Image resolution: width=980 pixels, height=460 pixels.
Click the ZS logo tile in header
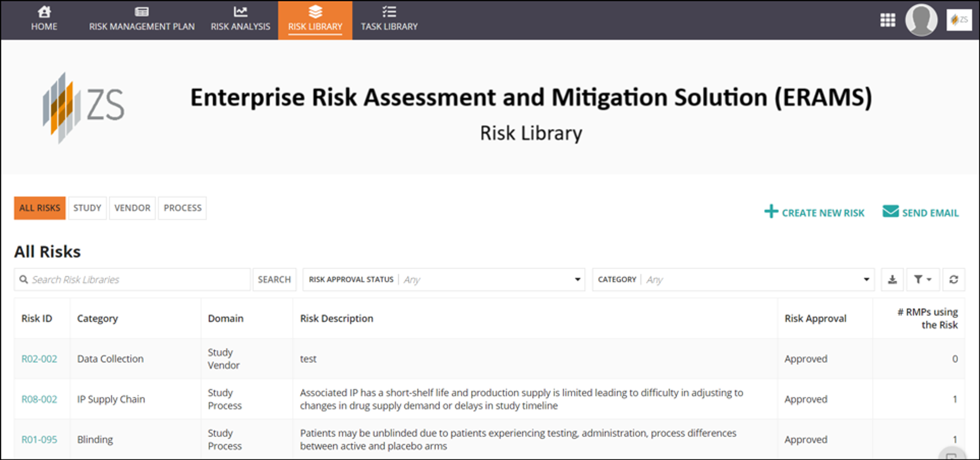959,20
